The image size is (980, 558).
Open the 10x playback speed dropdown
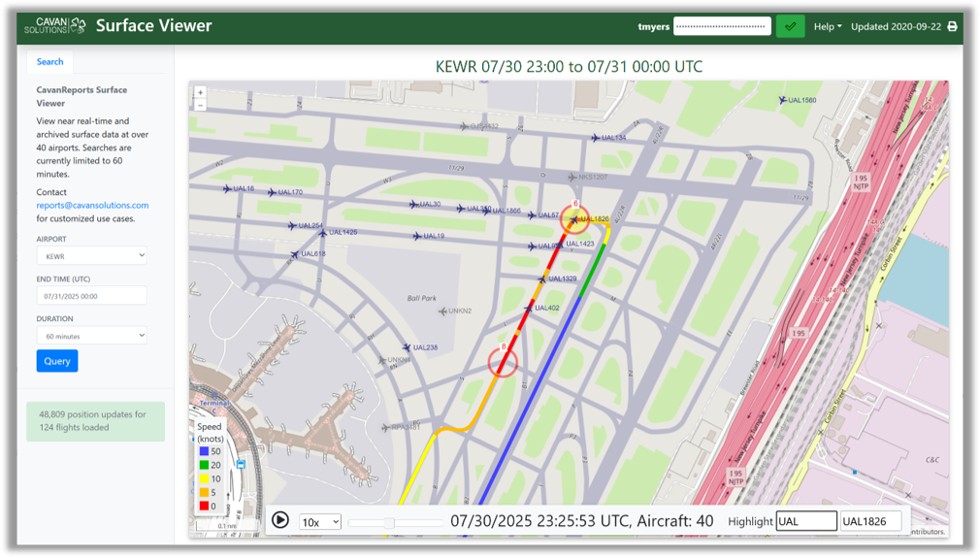point(320,522)
